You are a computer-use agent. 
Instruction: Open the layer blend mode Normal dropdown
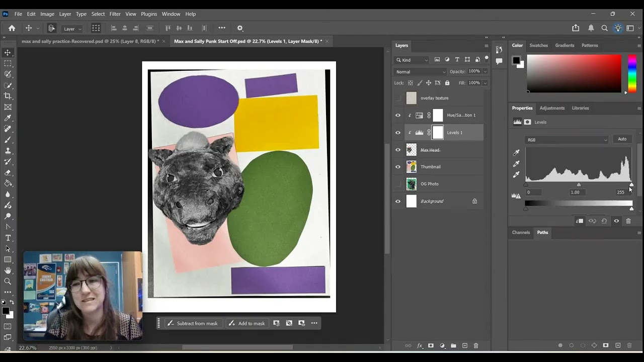coord(420,72)
